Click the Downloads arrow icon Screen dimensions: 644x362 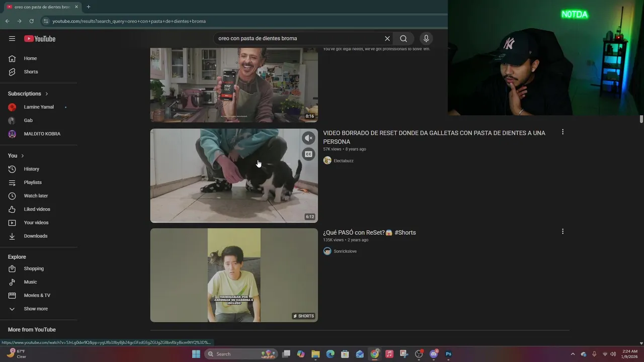point(12,236)
